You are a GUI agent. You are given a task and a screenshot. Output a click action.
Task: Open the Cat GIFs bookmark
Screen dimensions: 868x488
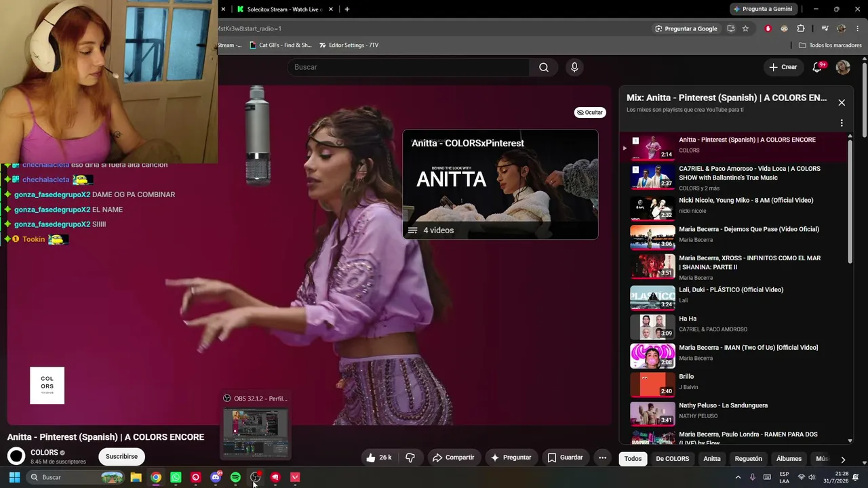pyautogui.click(x=279, y=45)
